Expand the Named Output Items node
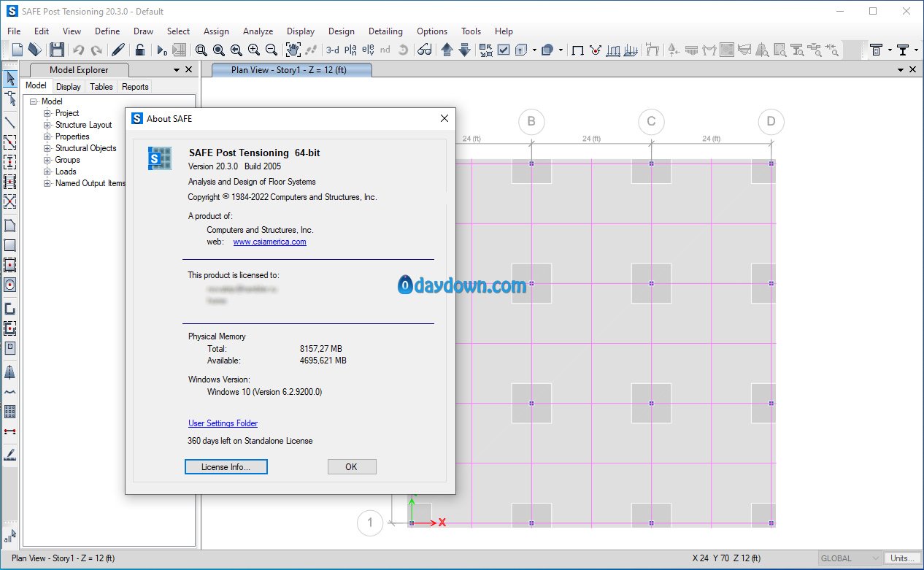 [47, 183]
